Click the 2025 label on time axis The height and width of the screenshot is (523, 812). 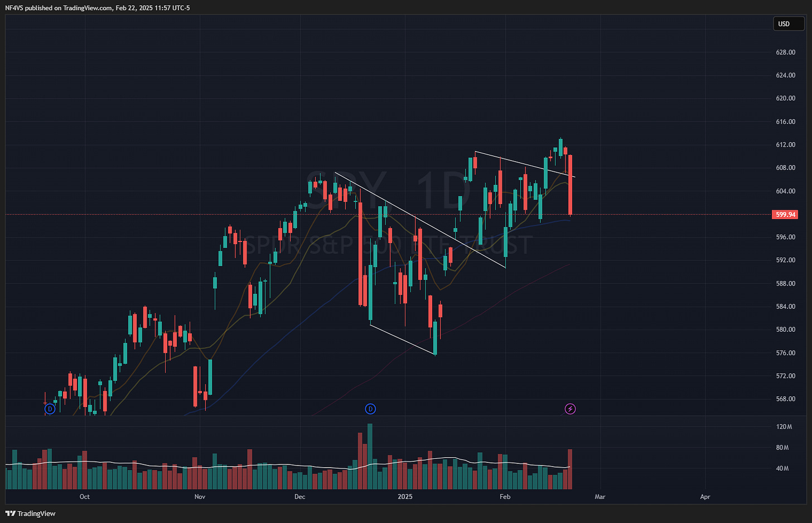pyautogui.click(x=405, y=497)
